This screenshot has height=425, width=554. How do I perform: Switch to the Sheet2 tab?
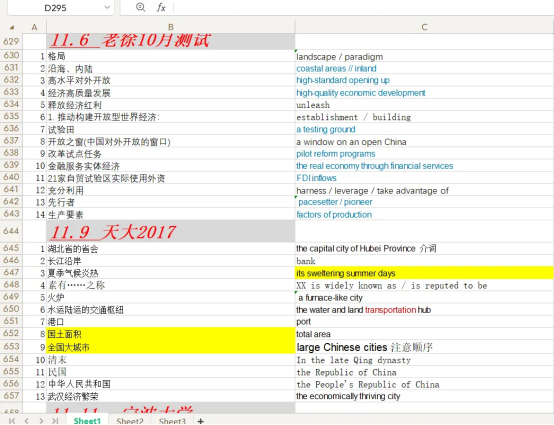point(130,421)
